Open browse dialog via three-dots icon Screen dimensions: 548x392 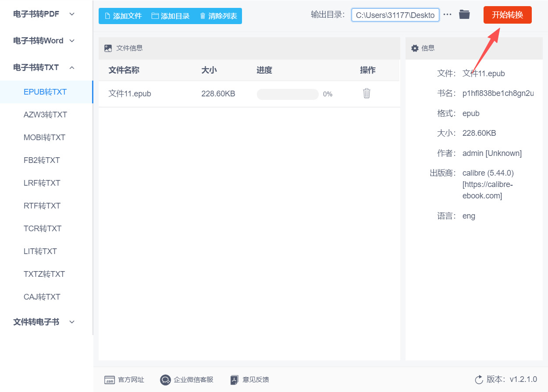click(447, 14)
